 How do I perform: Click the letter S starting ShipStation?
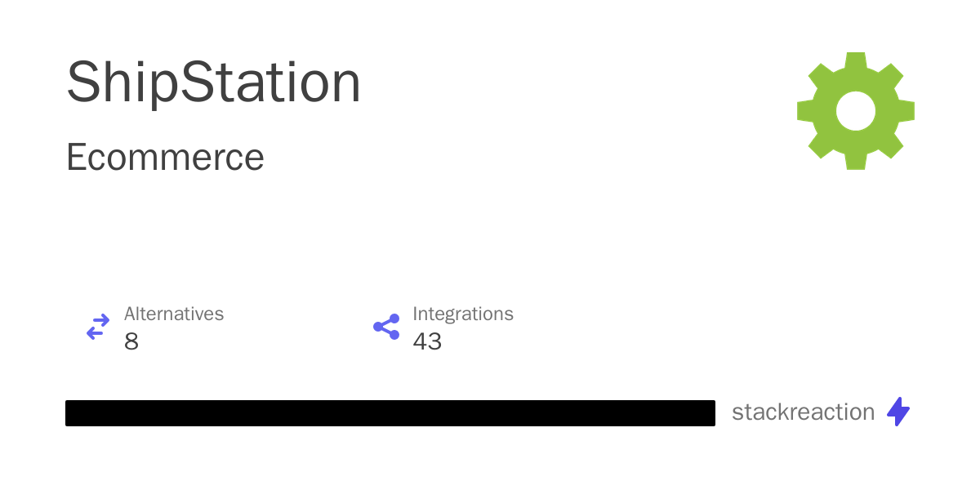pos(84,84)
